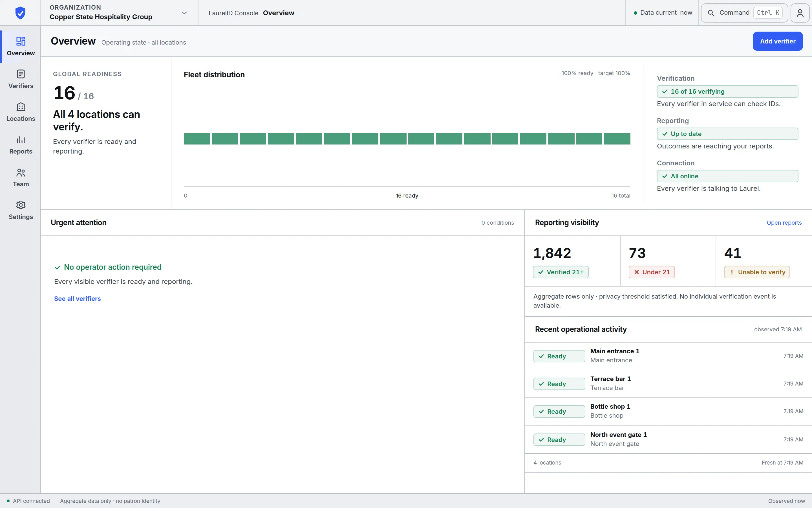Viewport: 812px width, 508px height.
Task: Select the North event gate 1 row
Action: (668, 439)
